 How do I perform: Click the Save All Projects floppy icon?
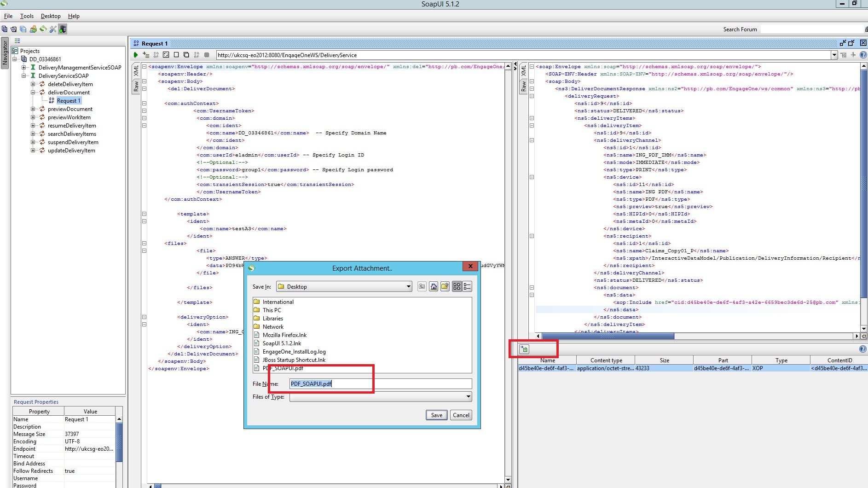tap(23, 29)
